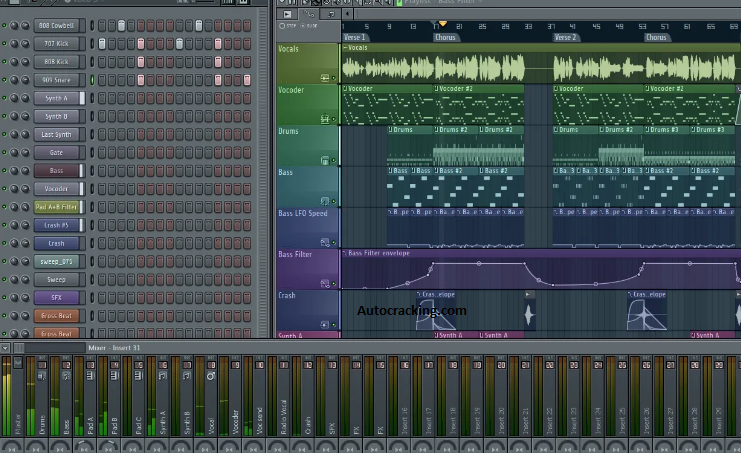Click the playlist scroll-left arrow icon
Screen dimensions: 741x453
click(347, 14)
